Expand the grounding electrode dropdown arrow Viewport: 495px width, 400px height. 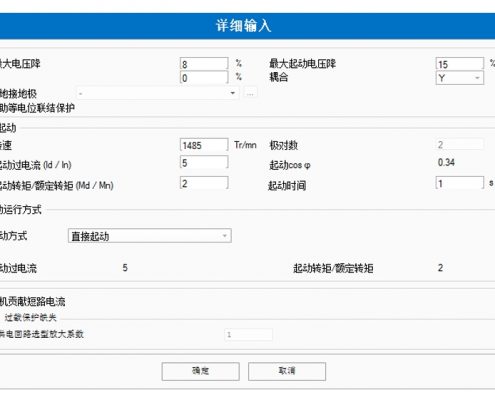coord(233,93)
